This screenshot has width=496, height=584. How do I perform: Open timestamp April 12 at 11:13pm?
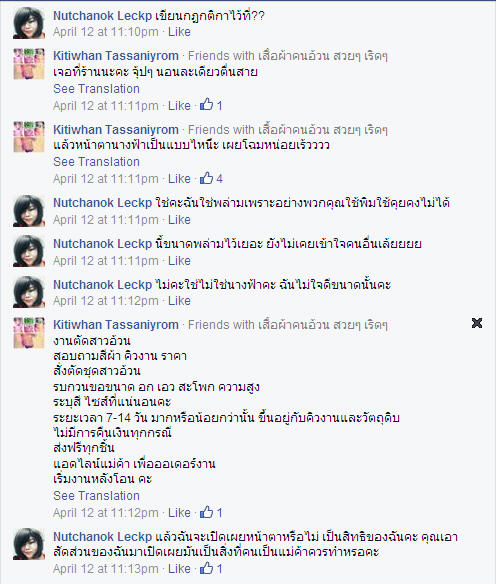pos(106,569)
